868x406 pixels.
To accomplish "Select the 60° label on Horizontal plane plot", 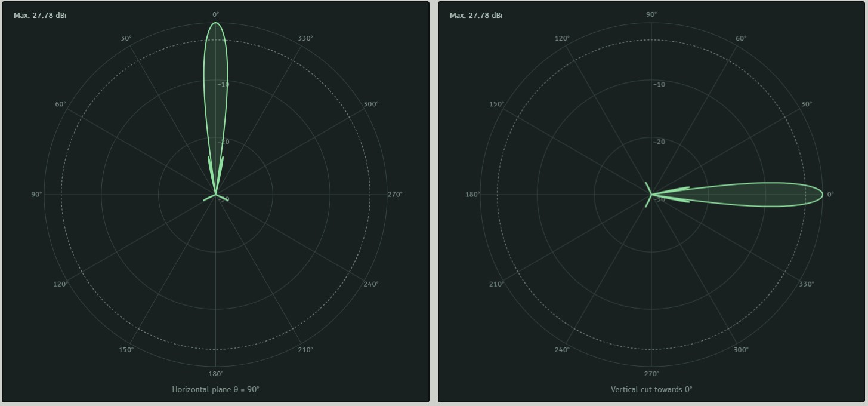I will pos(60,104).
